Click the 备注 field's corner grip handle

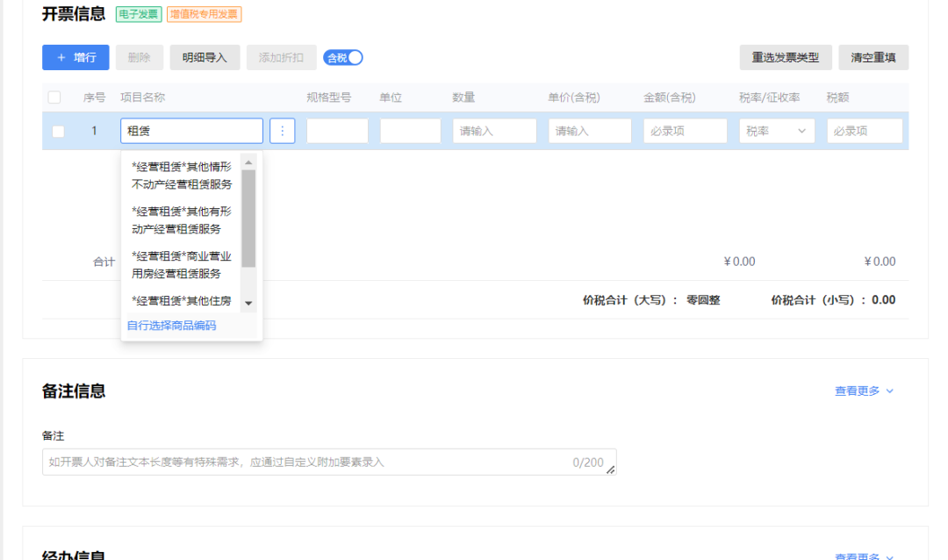pos(611,470)
